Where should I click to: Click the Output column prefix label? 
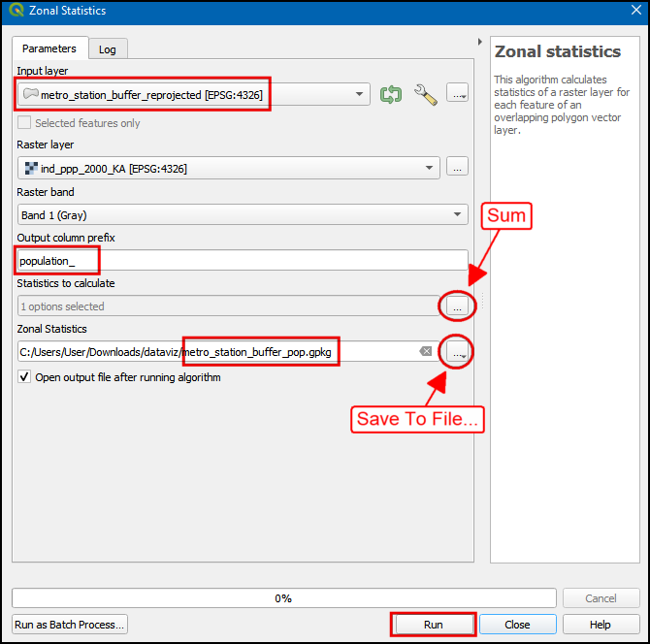[x=66, y=238]
